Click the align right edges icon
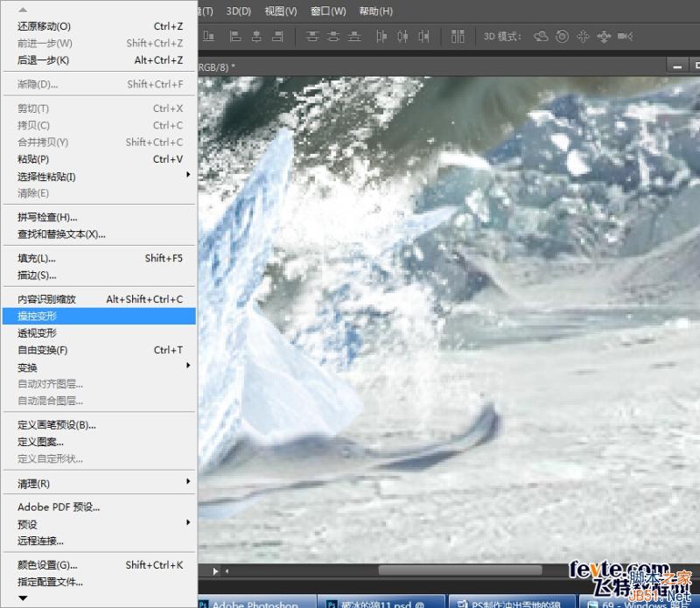Screen dimensions: 700x608 [x=277, y=36]
